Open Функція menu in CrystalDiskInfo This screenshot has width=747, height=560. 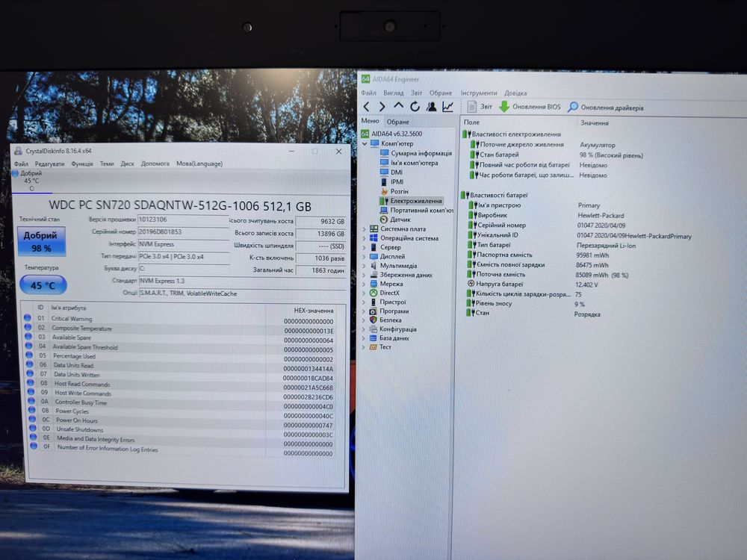[x=82, y=164]
